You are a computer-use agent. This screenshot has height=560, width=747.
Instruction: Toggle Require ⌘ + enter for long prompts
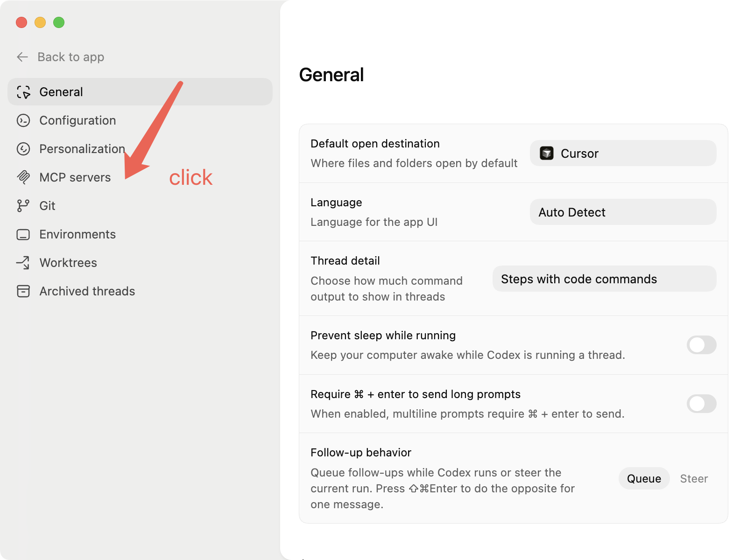point(701,404)
